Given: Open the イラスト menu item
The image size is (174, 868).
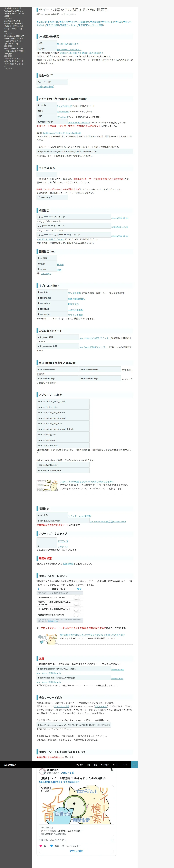Looking at the screenshot, I should (116, 765).
